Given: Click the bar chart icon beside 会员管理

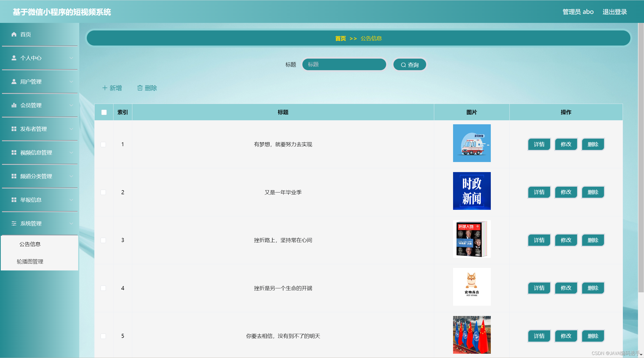Looking at the screenshot, I should click(14, 105).
